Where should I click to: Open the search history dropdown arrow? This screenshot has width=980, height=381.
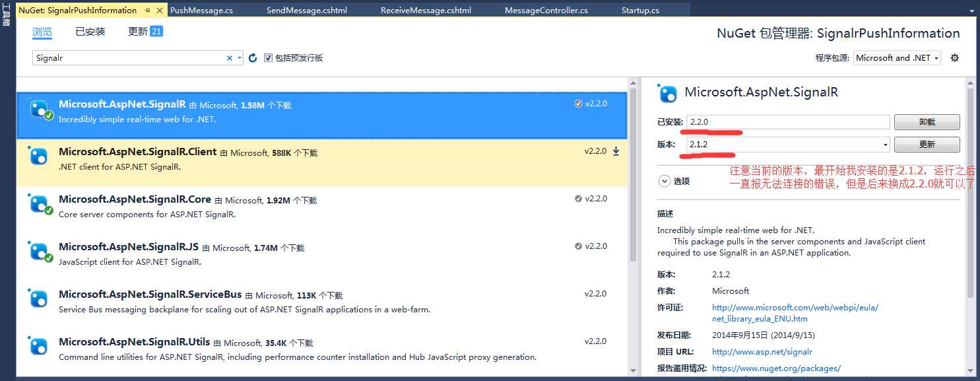click(x=240, y=58)
